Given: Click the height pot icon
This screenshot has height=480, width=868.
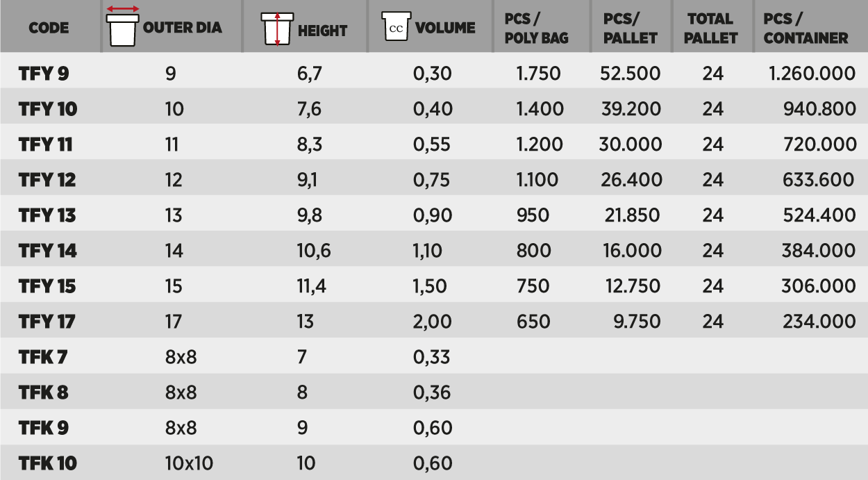Looking at the screenshot, I should point(276,29).
